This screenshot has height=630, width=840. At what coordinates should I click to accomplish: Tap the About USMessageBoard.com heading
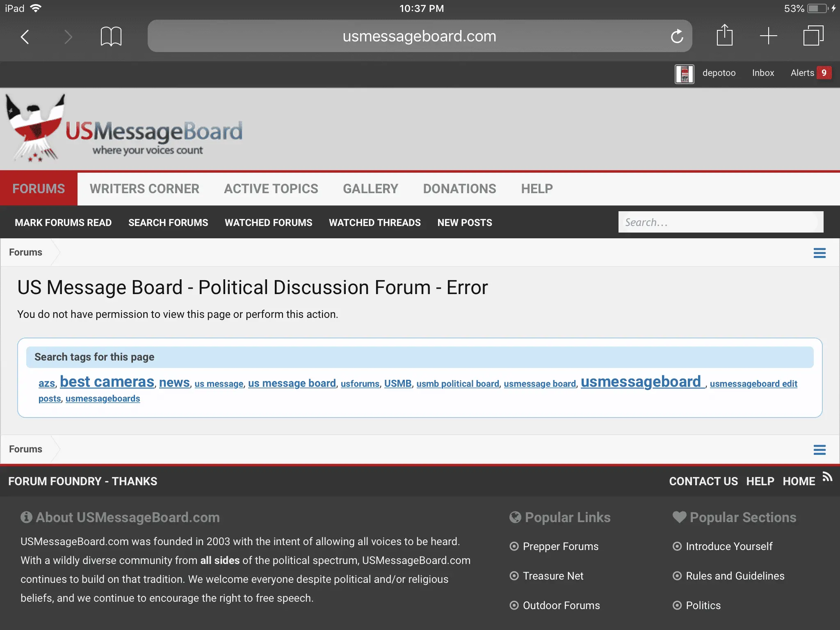coord(128,518)
